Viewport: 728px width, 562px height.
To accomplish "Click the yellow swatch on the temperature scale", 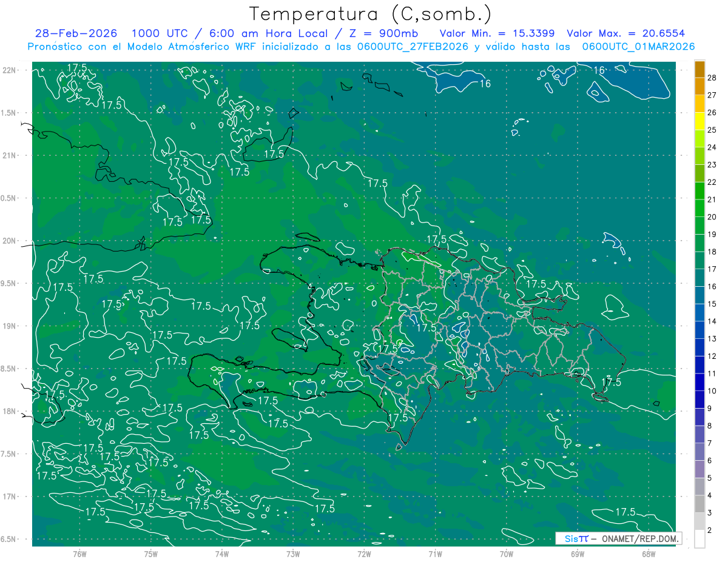I will tap(699, 121).
